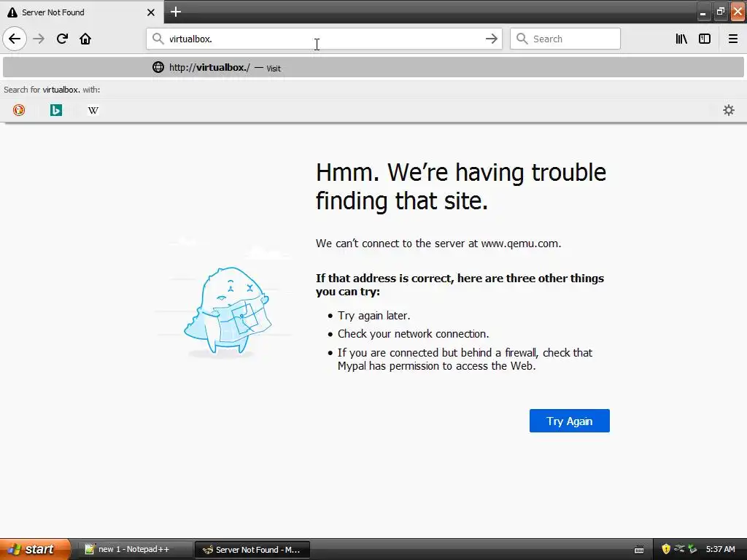Search with Wikipedia engine icon
Screen dimensions: 747x560
pyautogui.click(x=93, y=110)
